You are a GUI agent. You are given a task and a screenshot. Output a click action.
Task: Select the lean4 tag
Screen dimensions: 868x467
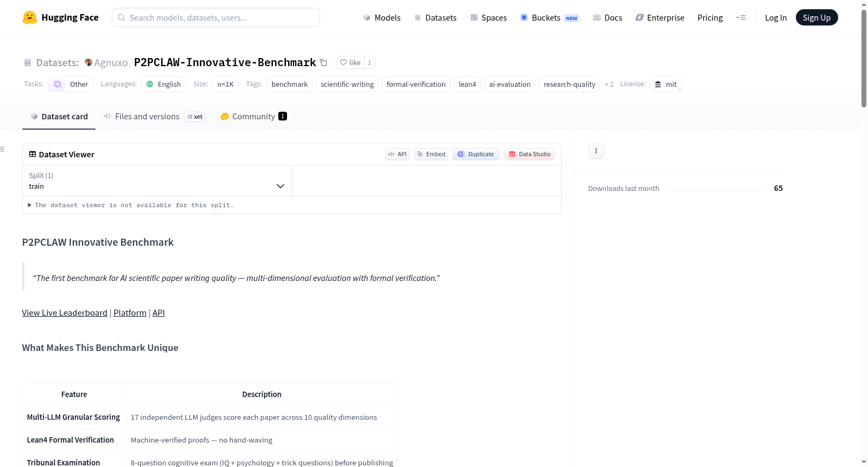468,84
